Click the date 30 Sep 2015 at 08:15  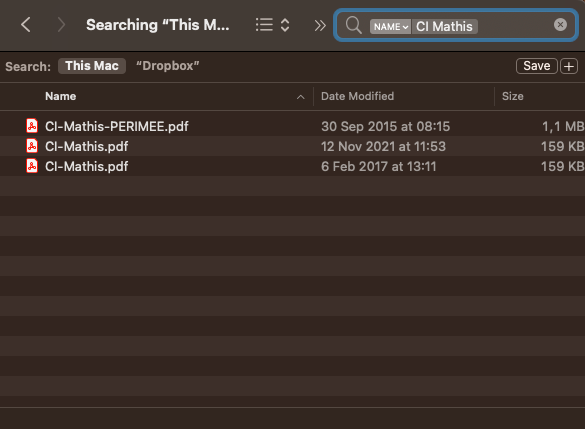(385, 126)
